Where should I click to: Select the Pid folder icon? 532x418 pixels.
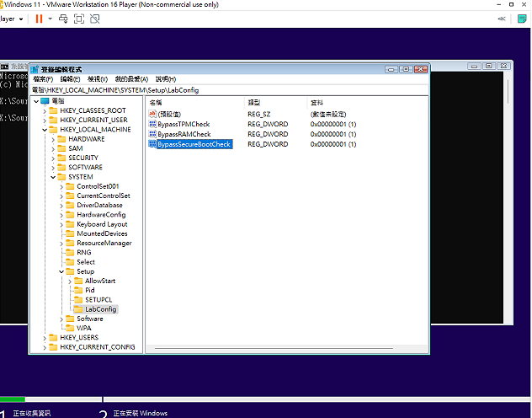[x=78, y=291]
